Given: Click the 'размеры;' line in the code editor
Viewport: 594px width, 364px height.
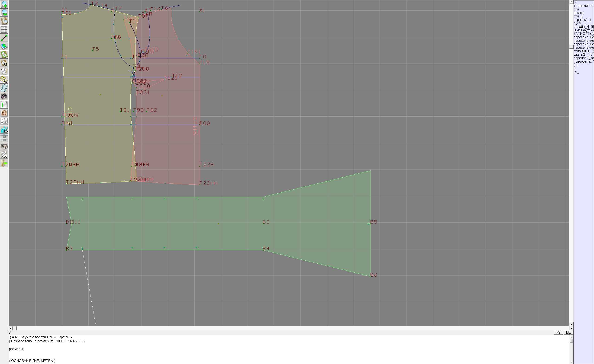Looking at the screenshot, I should 16,349.
